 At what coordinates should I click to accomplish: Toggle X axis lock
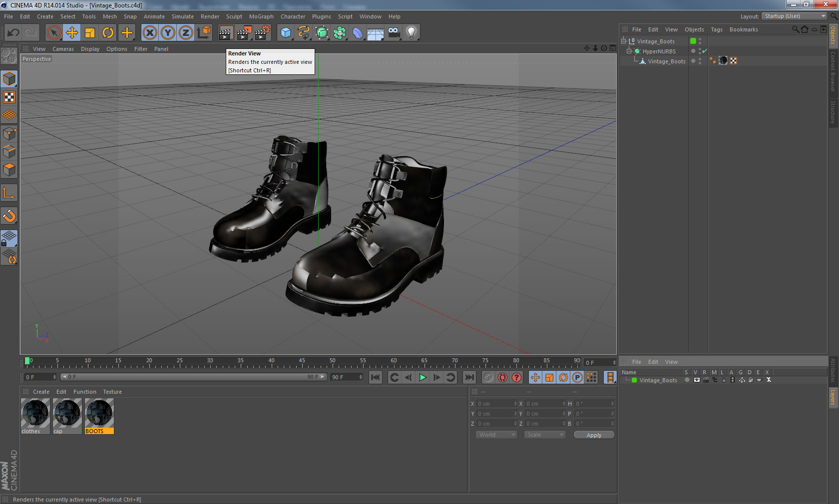(x=149, y=33)
